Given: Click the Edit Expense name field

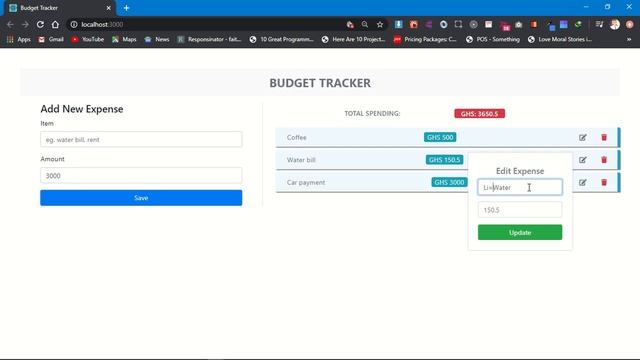Looking at the screenshot, I should pos(520,187).
